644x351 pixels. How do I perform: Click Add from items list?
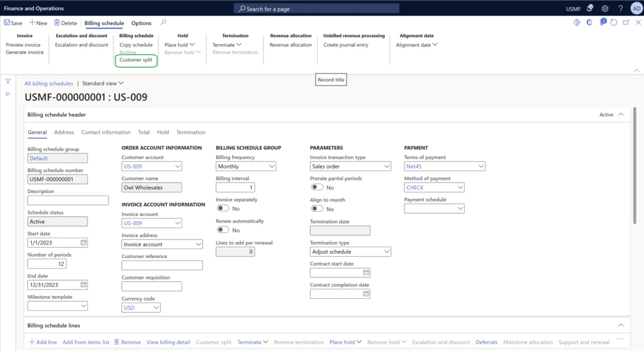86,342
